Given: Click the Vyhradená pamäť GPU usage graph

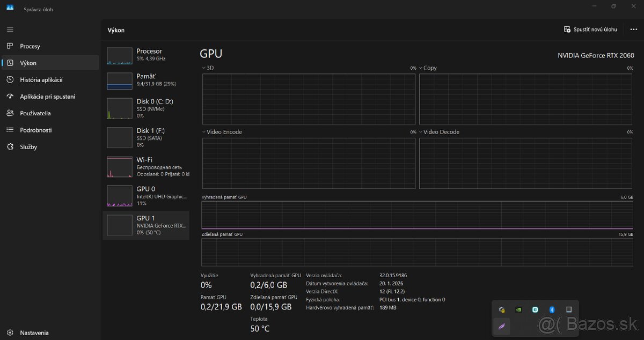Looking at the screenshot, I should 416,215.
